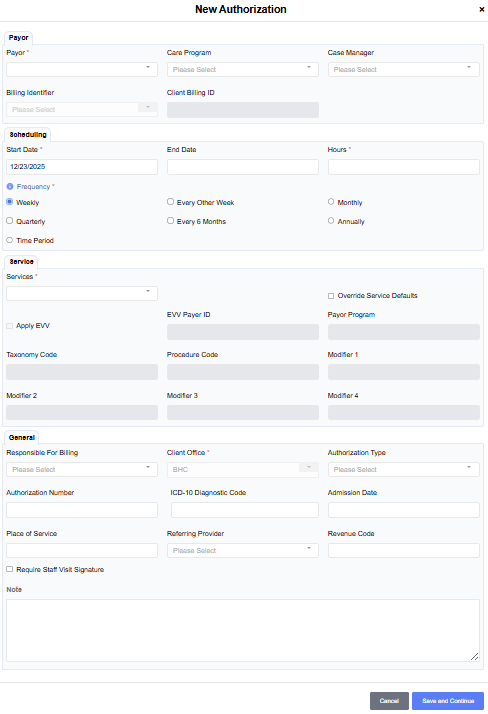Open the Responsible For Billing dropdown
The image size is (488, 714).
pyautogui.click(x=82, y=469)
